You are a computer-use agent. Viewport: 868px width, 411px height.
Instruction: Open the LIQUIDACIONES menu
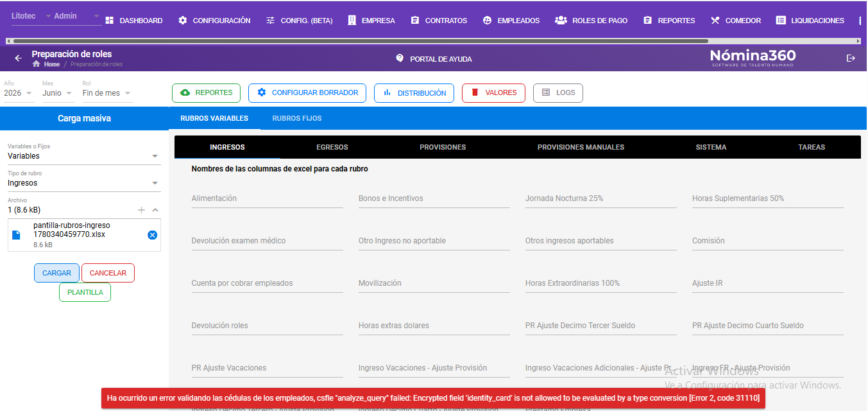[810, 21]
